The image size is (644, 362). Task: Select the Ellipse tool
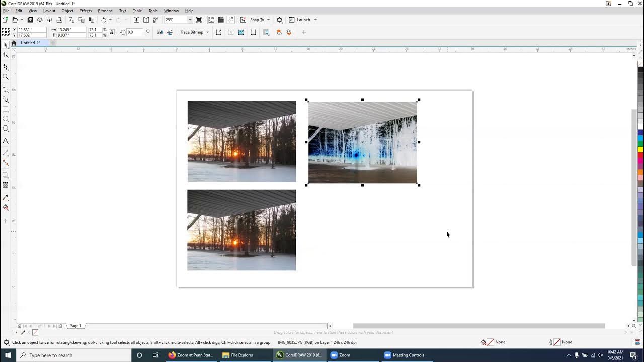tap(6, 119)
